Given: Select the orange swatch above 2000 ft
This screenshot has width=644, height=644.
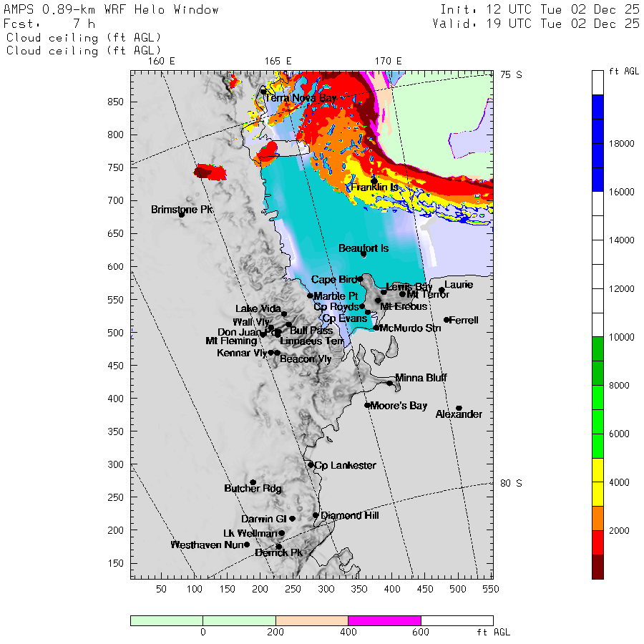Looking at the screenshot, I should (x=597, y=518).
